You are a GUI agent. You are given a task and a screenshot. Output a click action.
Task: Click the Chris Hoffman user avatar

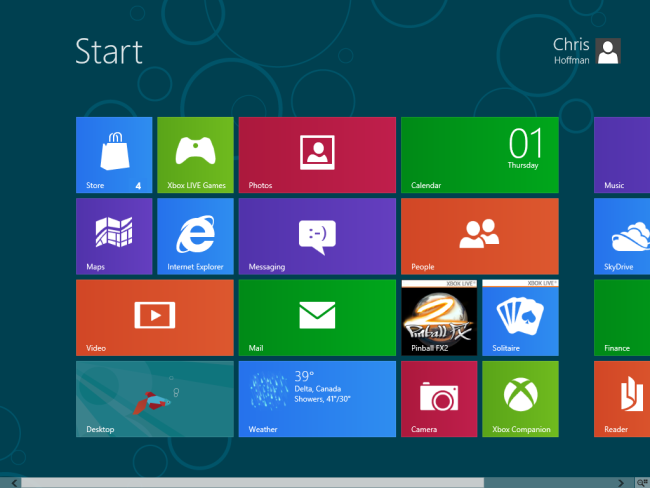[x=608, y=51]
